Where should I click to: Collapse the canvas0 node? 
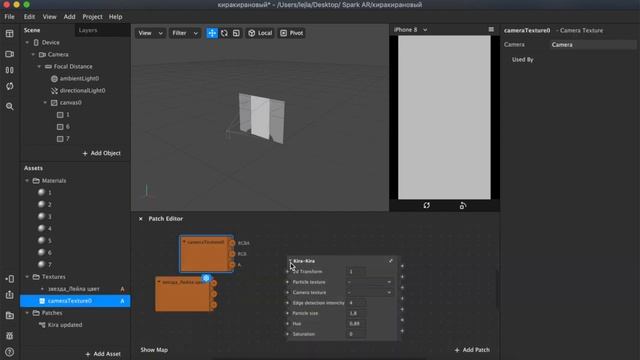point(45,103)
